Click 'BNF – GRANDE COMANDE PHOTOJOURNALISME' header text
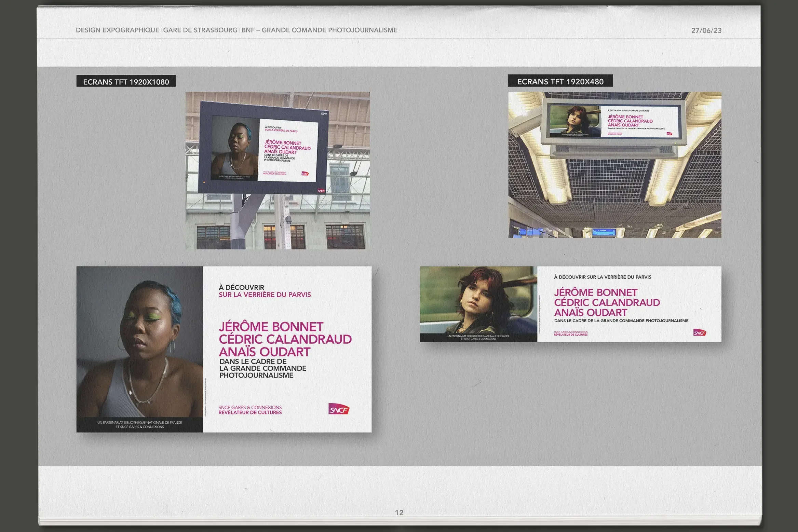This screenshot has width=798, height=532. pos(320,30)
